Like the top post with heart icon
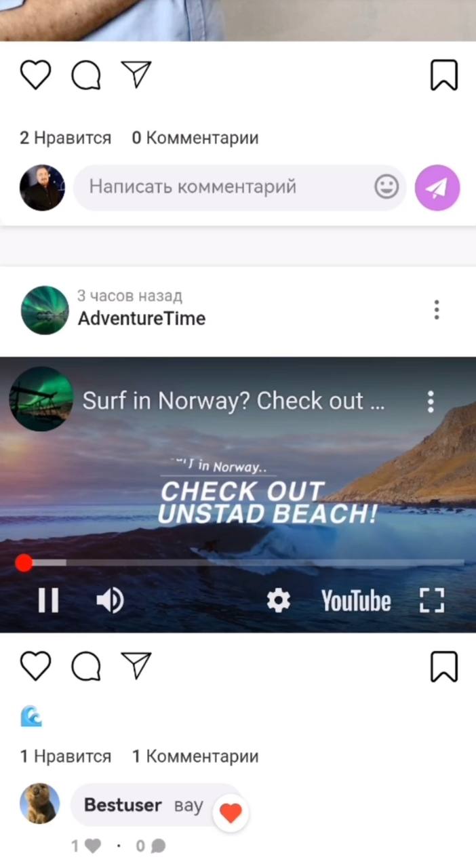 pos(35,75)
